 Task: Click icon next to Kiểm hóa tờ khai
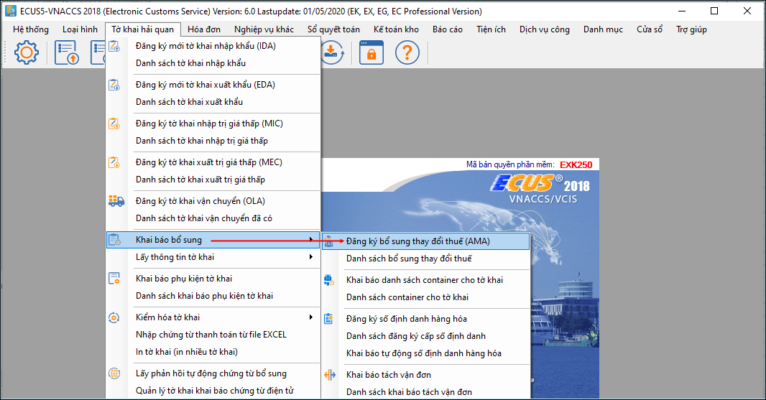point(117,317)
